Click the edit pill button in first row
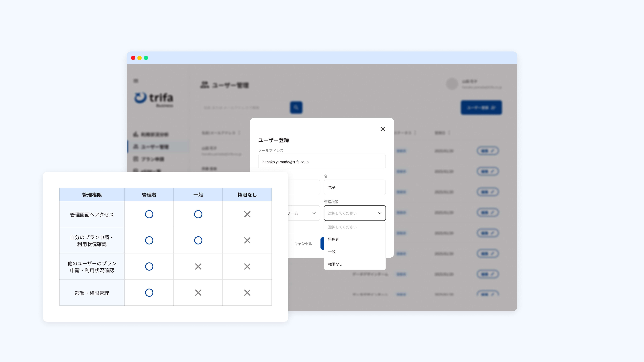 tap(488, 151)
